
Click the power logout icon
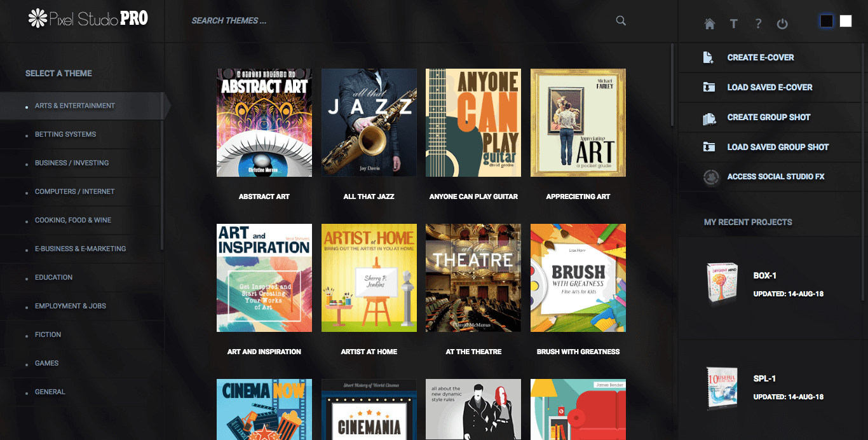pos(782,24)
